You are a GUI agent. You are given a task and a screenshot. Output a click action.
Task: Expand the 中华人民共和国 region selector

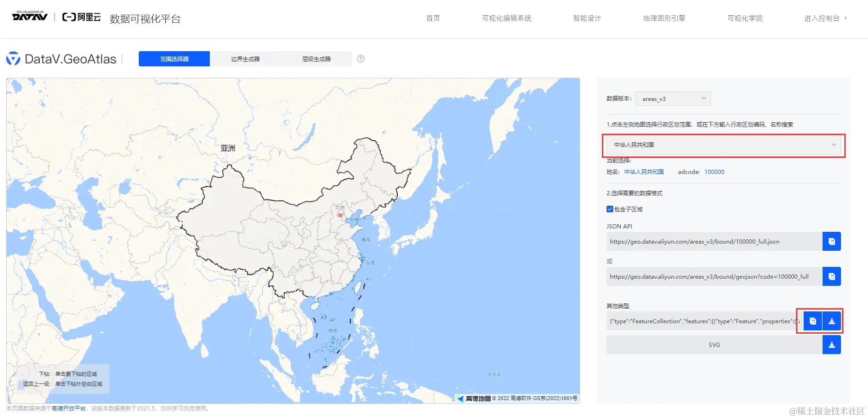click(724, 145)
